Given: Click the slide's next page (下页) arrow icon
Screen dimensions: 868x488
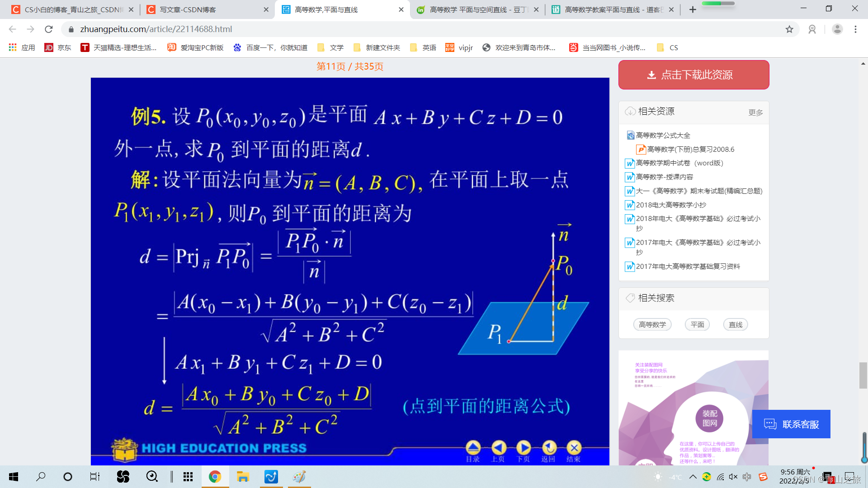Looking at the screenshot, I should (x=524, y=448).
